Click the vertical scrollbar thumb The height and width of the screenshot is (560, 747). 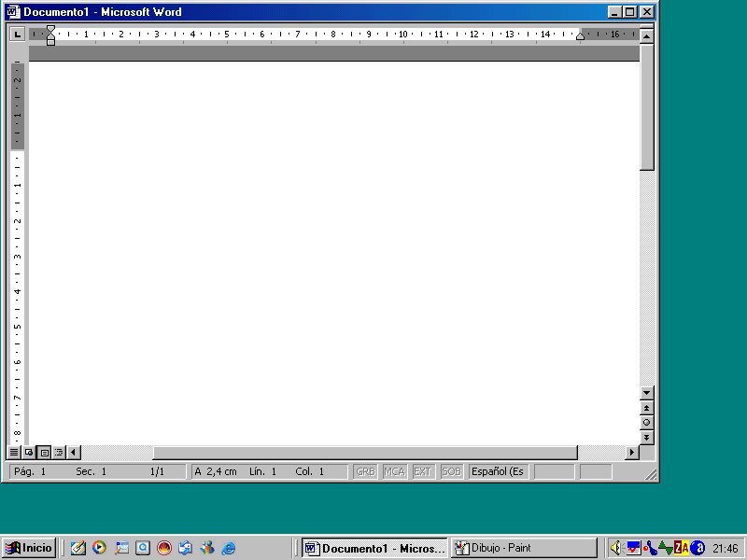point(646,106)
